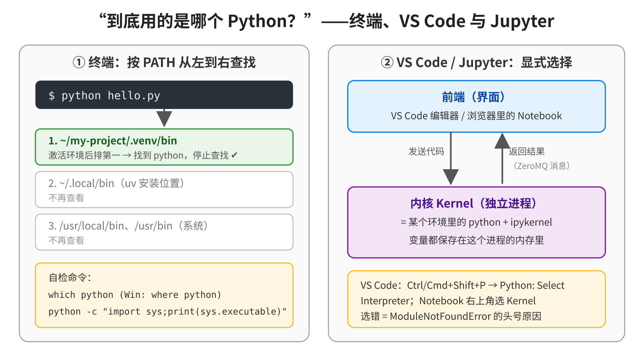This screenshot has height=361, width=644.
Task: Click the text "VS Code 编辑器 / 浏览器里的 Notebook"
Action: pos(477,116)
